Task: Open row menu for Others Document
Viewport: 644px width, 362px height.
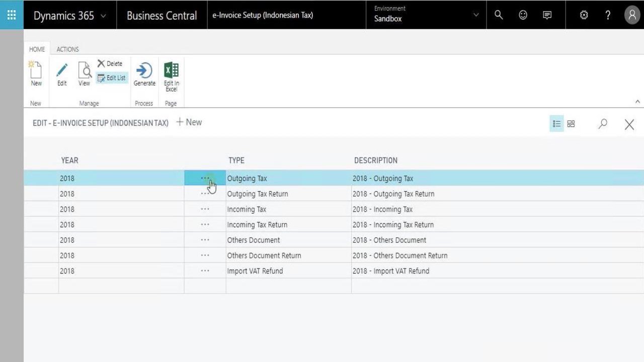Action: (x=205, y=240)
